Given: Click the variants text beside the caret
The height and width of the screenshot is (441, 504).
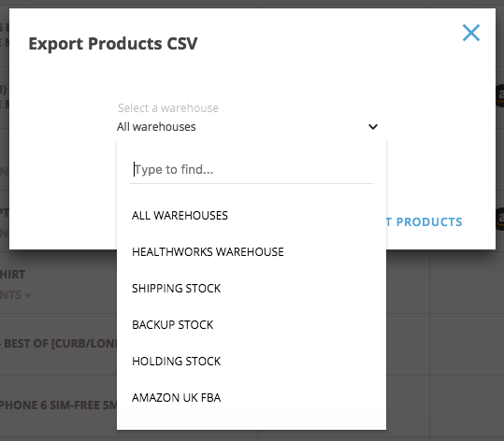Looking at the screenshot, I should pyautogui.click(x=10, y=295).
